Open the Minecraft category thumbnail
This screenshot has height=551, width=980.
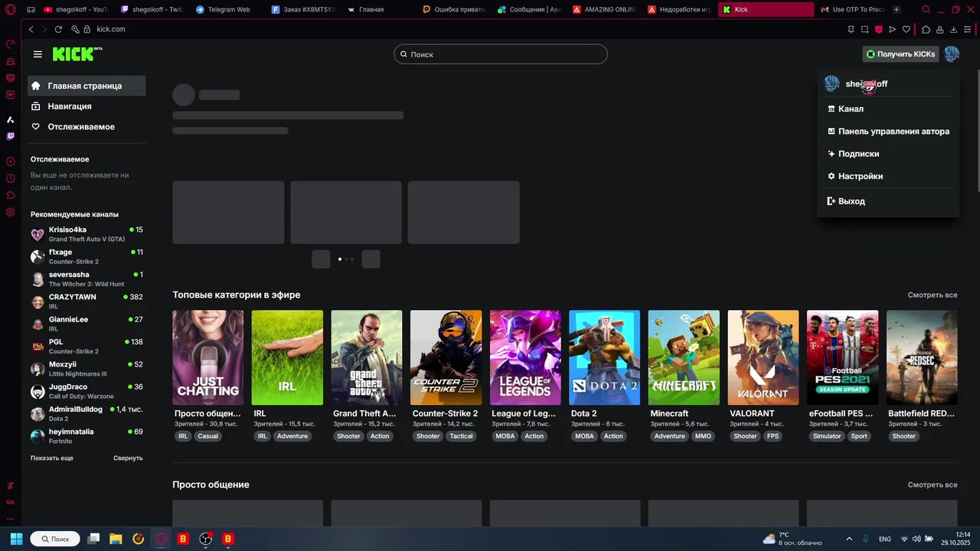(x=684, y=357)
